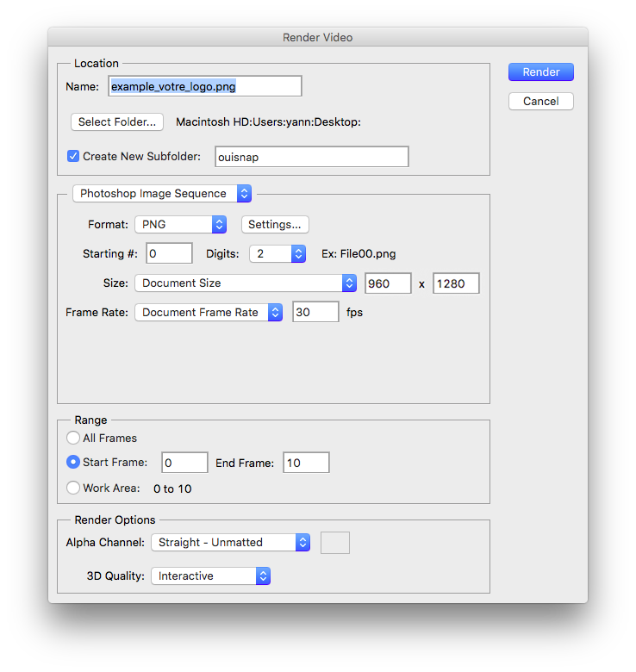Click the Name field with example_votre_logo.png
The height and width of the screenshot is (672, 636).
205,86
